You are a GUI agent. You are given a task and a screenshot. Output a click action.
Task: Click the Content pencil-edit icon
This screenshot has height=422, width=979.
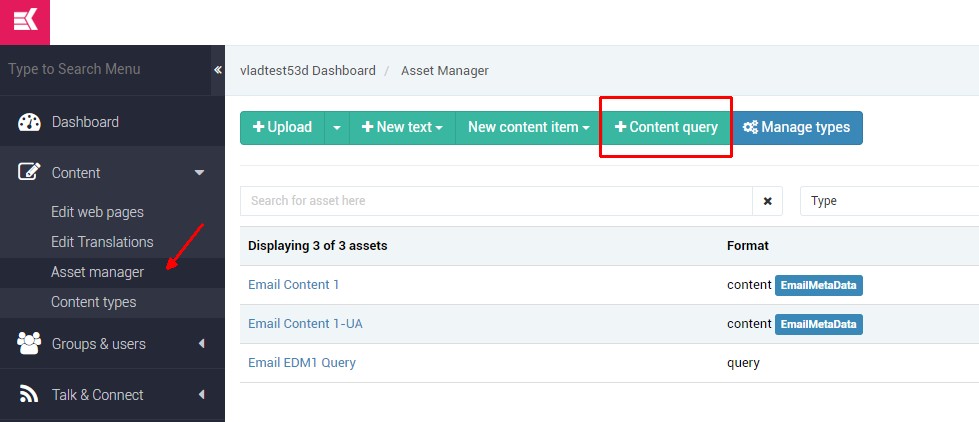[29, 172]
